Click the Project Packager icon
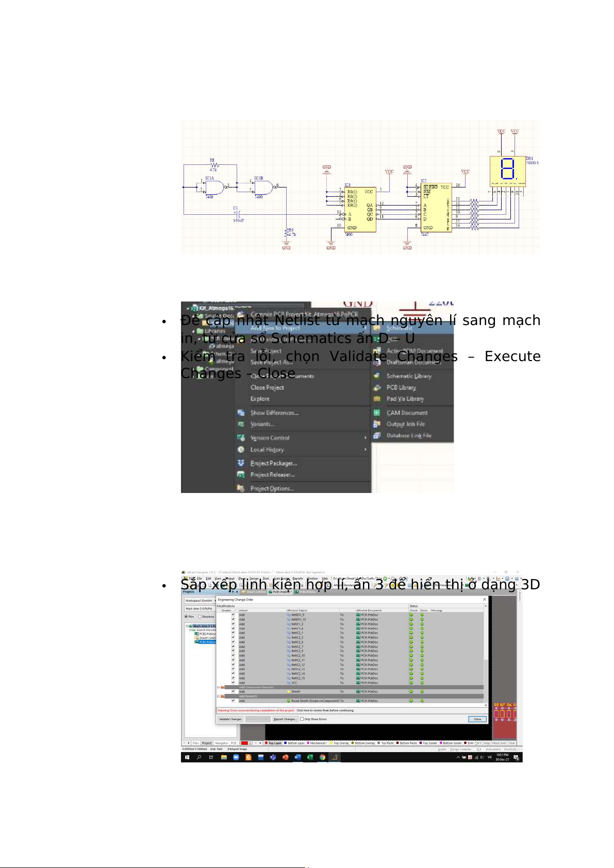The height and width of the screenshot is (868, 614). 241,463
